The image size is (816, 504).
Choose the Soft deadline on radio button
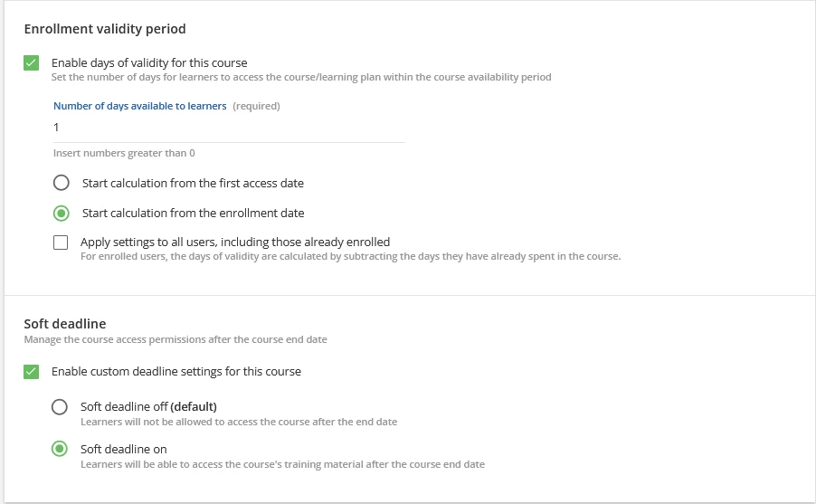[60, 449]
